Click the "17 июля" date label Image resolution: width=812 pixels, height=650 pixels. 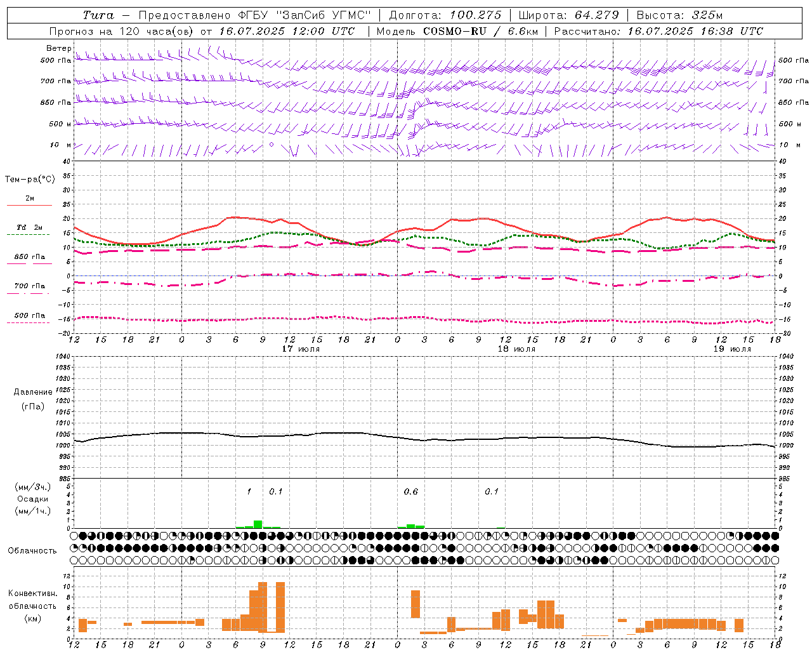coord(301,349)
